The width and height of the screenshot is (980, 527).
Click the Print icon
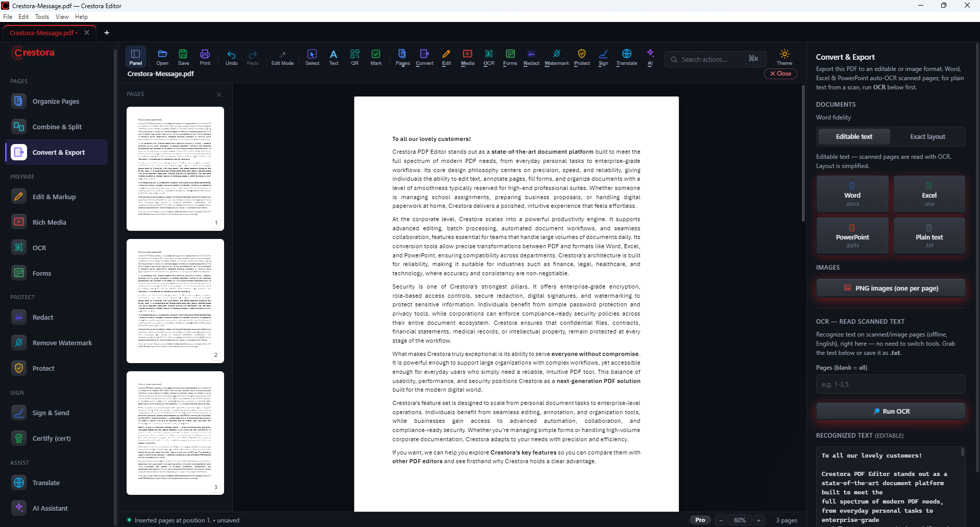tap(205, 57)
